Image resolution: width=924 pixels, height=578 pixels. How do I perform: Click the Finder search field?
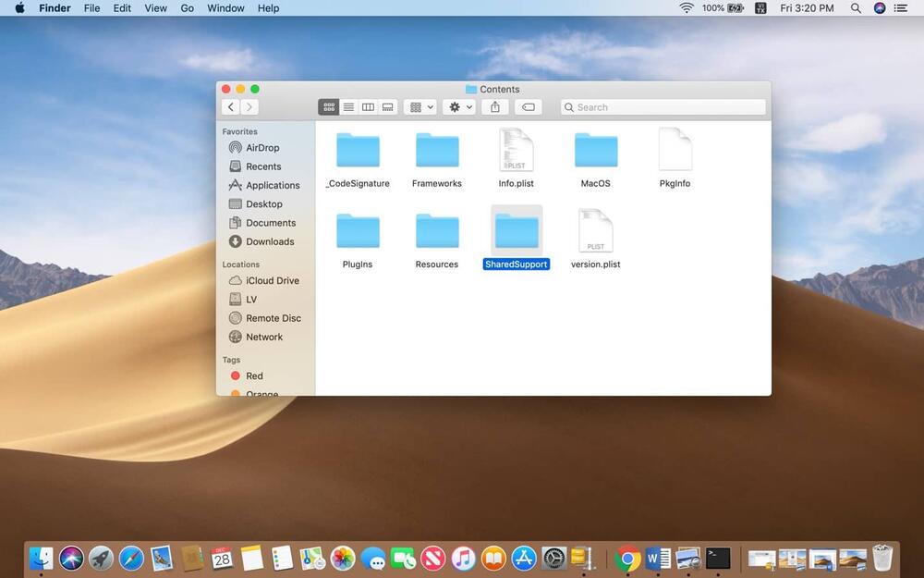point(663,107)
